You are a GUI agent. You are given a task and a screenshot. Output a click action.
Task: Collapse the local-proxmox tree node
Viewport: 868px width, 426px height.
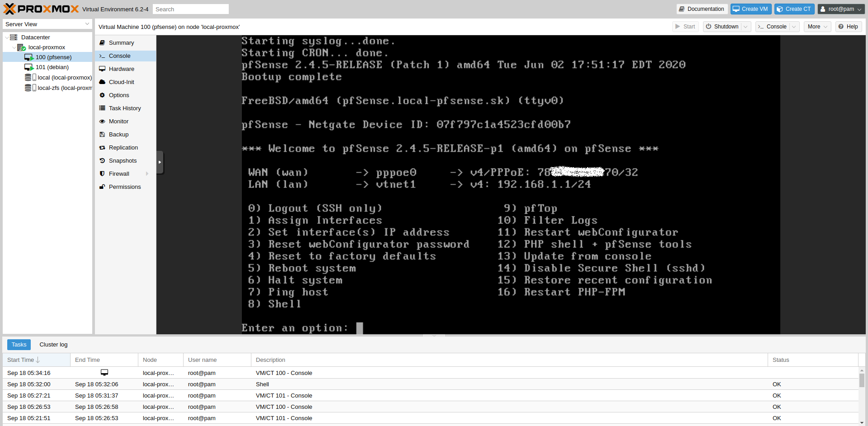[14, 47]
